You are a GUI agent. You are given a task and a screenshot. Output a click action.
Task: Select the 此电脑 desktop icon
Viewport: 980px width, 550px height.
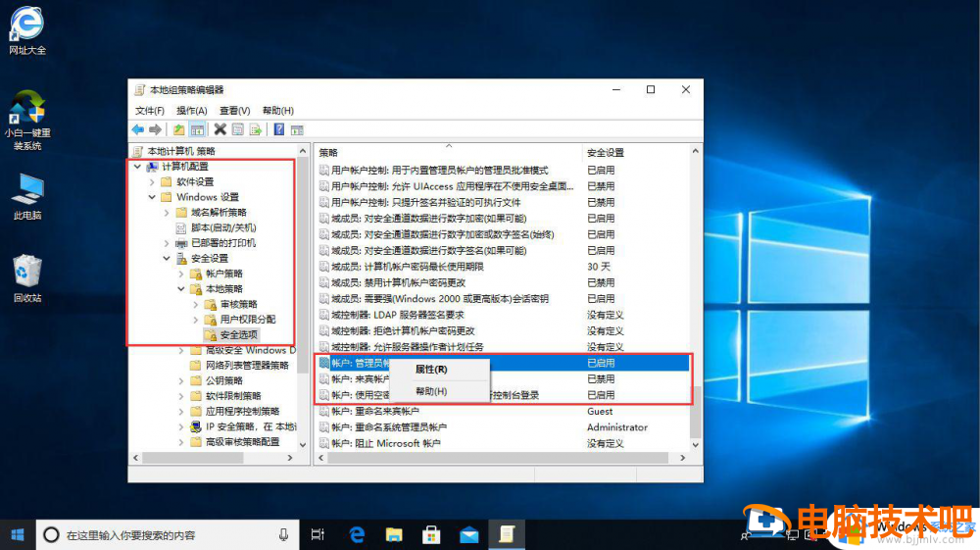coord(26,196)
